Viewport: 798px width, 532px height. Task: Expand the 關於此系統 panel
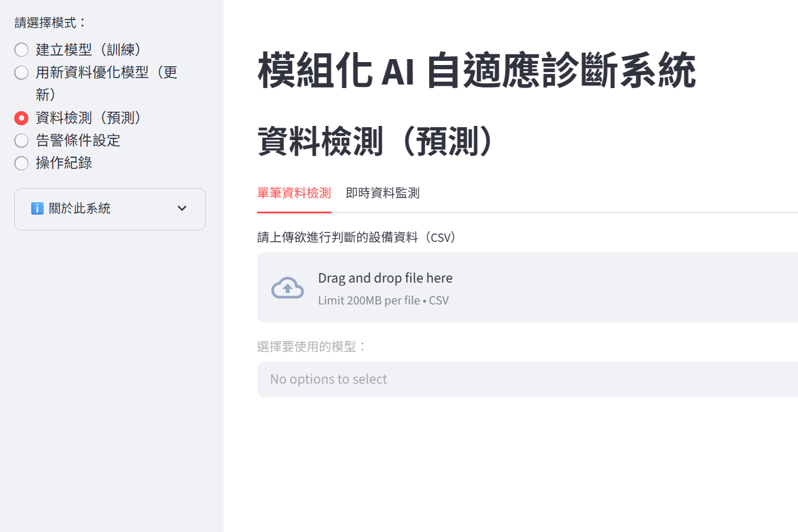point(109,209)
